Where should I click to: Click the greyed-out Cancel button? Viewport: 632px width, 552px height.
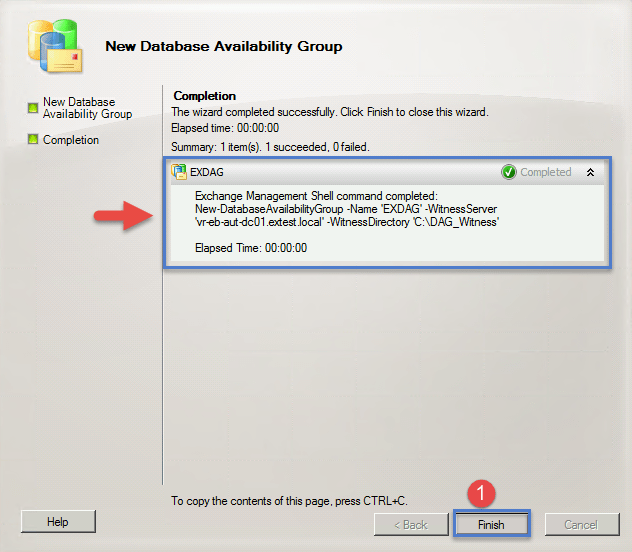582,524
